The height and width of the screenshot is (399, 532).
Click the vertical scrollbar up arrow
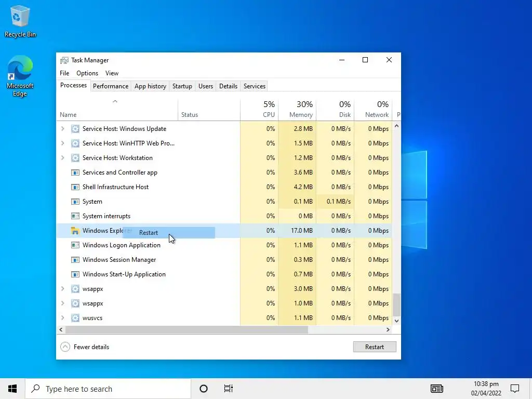(x=396, y=126)
